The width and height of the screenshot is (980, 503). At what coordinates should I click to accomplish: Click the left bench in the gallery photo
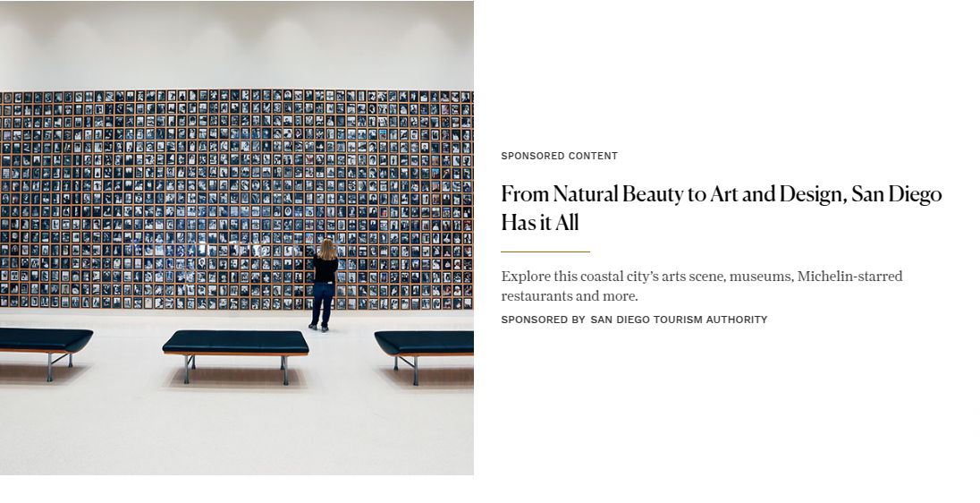coord(46,350)
